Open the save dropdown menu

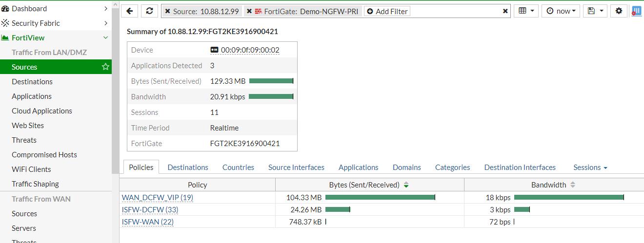pyautogui.click(x=596, y=11)
